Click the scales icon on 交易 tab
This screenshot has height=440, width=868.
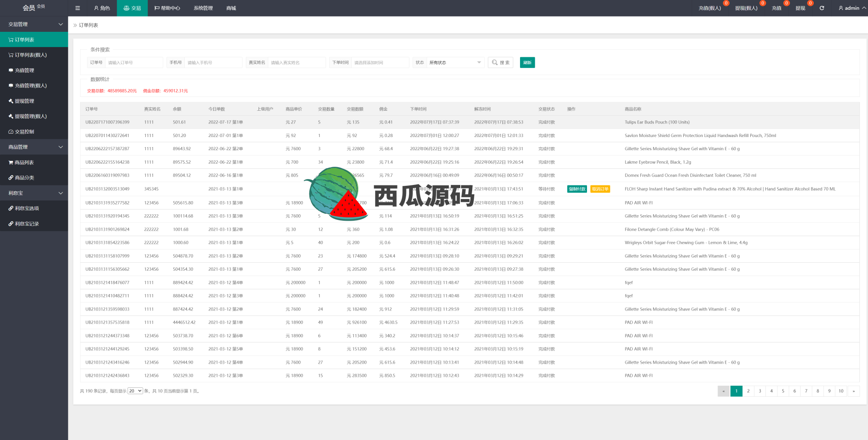(x=126, y=8)
